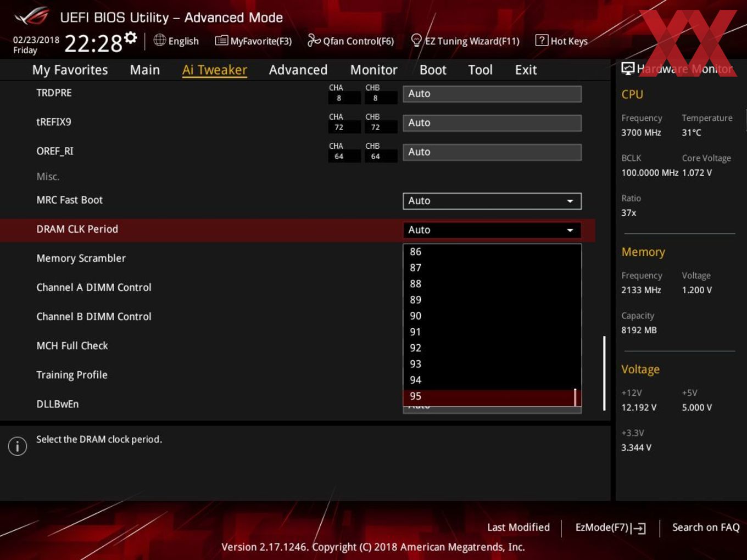
Task: Click the EZ Tuning Wizard bulb icon
Action: coord(416,40)
